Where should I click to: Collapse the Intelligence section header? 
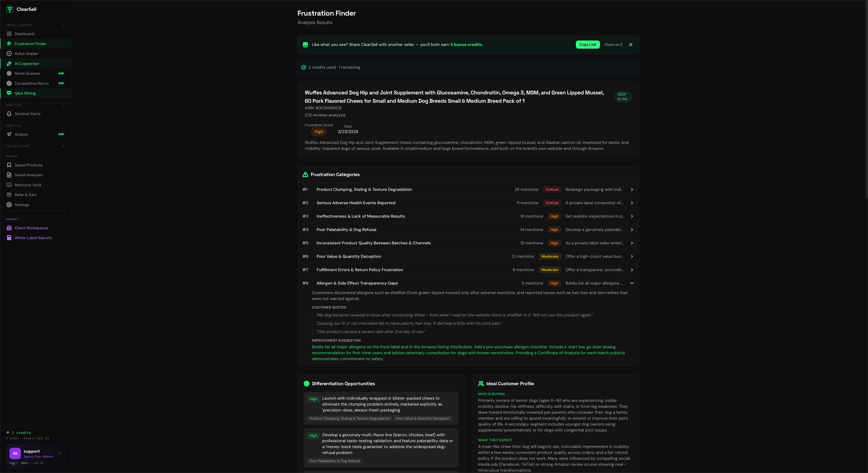(x=63, y=25)
